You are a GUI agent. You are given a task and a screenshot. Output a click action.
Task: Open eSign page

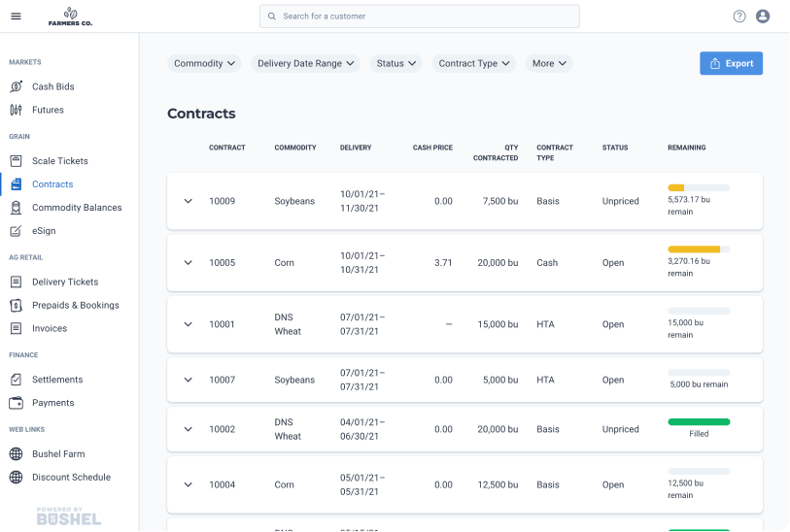point(44,230)
